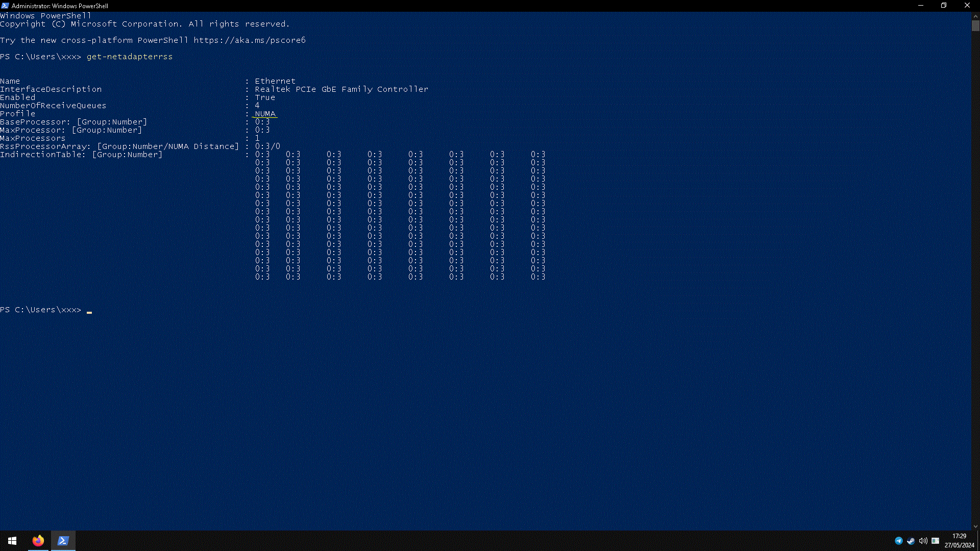Select the PowerShell taskbar button
Viewport: 980px width, 551px height.
[x=63, y=541]
